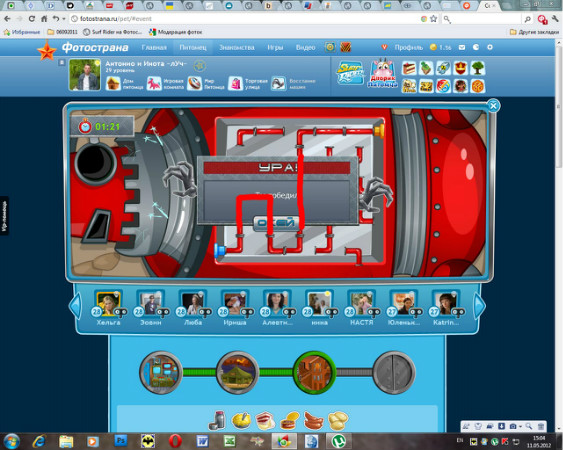Select the green-highlighted third level circle

[x=315, y=372]
